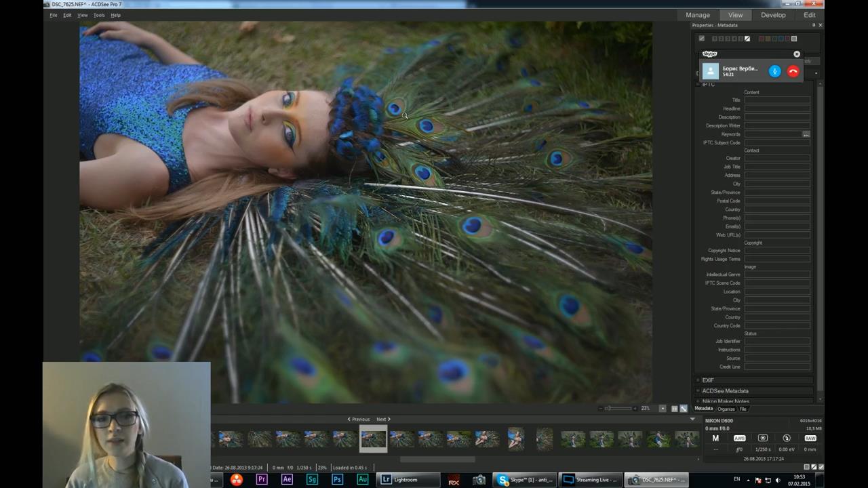Collapse the filmstrip with the down arrow
Screen dimensions: 868x488
click(x=692, y=420)
